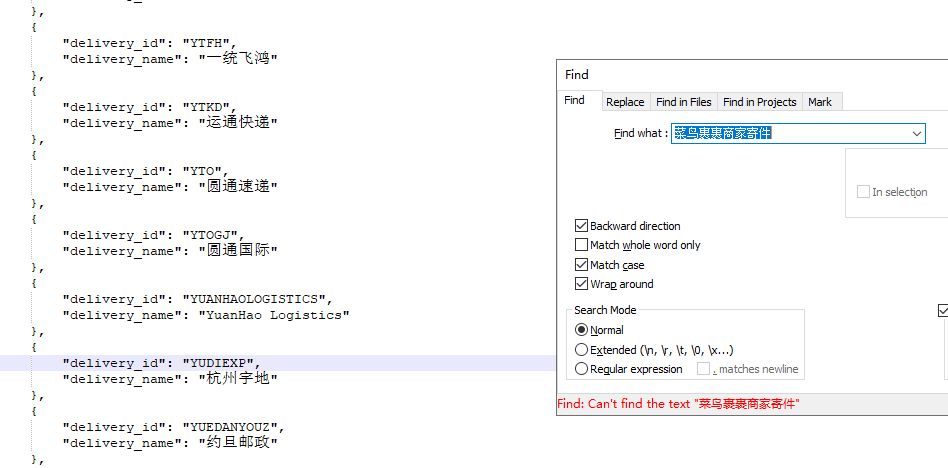Open the Find in Files tab
This screenshot has height=468, width=948.
[684, 102]
